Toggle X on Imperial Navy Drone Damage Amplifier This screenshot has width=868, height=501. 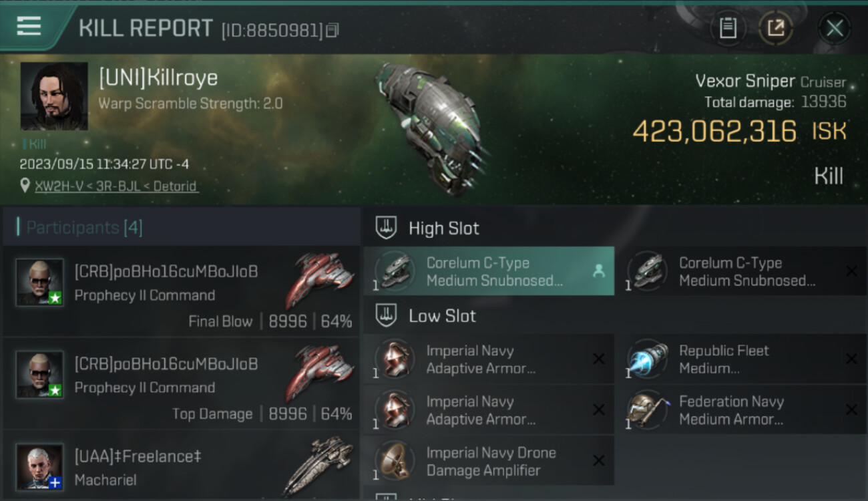click(599, 461)
